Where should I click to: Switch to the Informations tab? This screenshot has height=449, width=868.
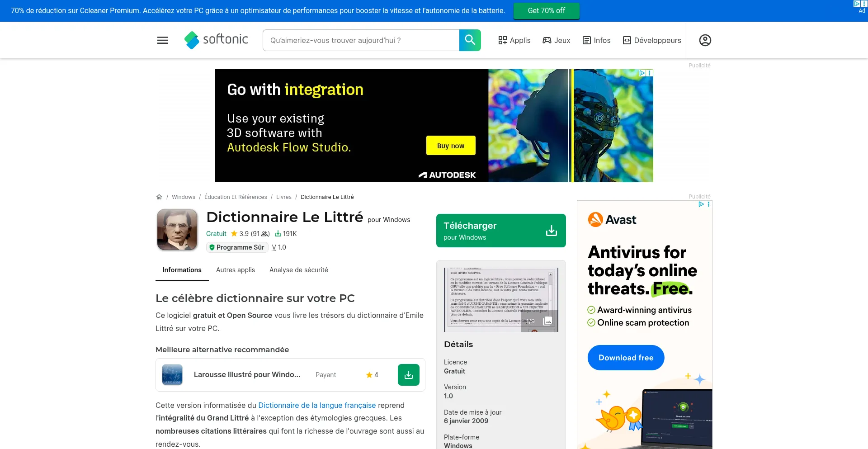pos(182,270)
